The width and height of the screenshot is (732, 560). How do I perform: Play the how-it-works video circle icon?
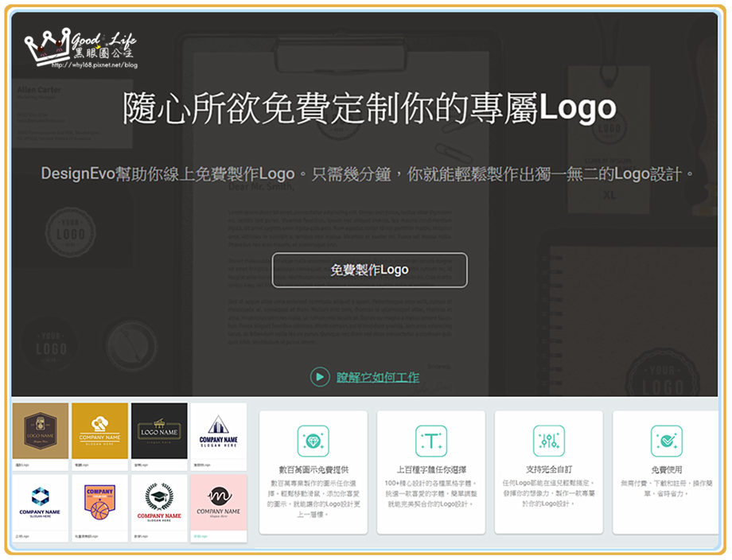point(320,376)
